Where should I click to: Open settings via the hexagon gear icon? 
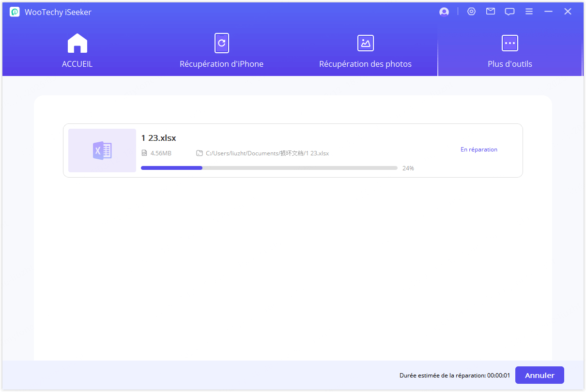click(471, 12)
